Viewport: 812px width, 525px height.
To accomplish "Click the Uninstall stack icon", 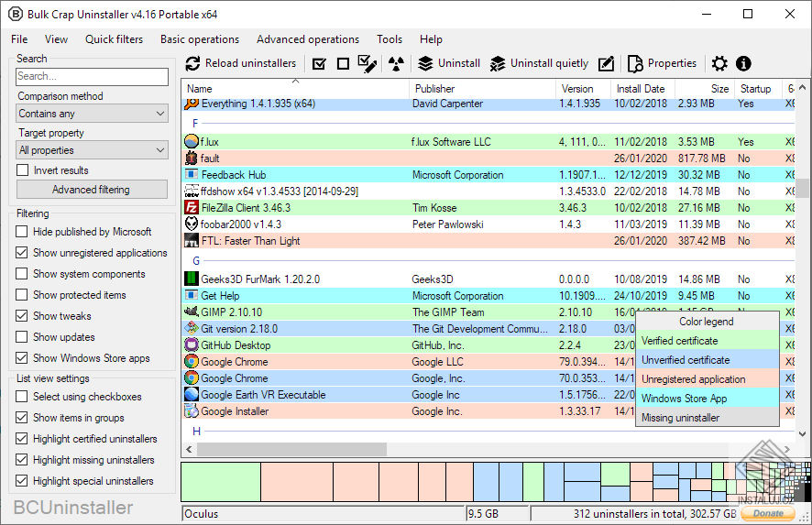I will (x=425, y=64).
